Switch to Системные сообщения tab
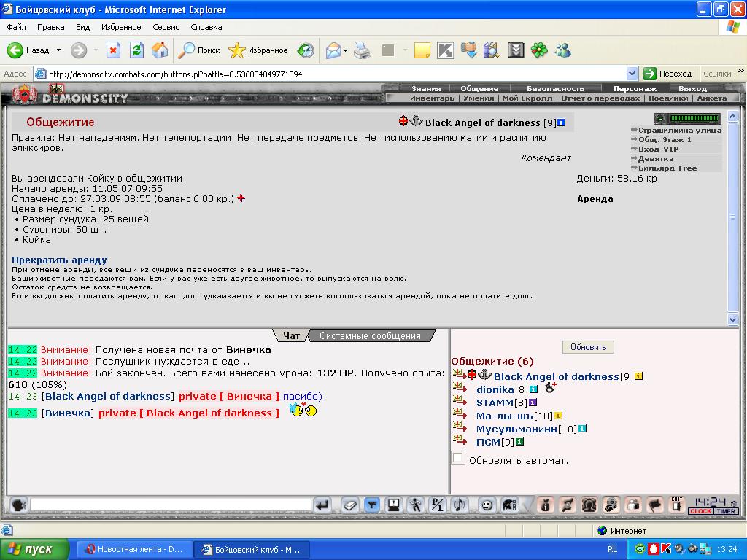747x560 pixels. point(370,335)
